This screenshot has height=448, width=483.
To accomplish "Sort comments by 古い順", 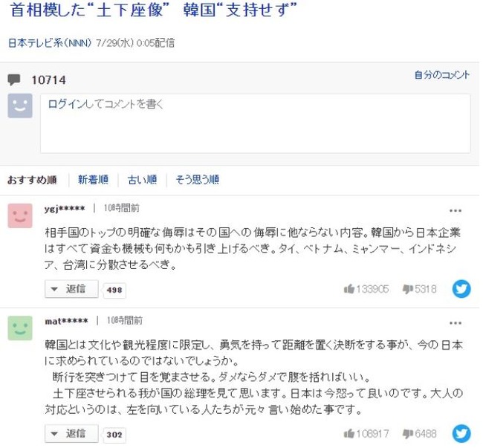I will [143, 180].
